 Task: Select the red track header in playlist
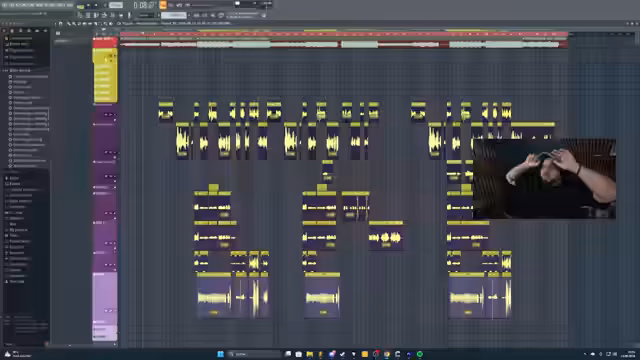pos(105,42)
